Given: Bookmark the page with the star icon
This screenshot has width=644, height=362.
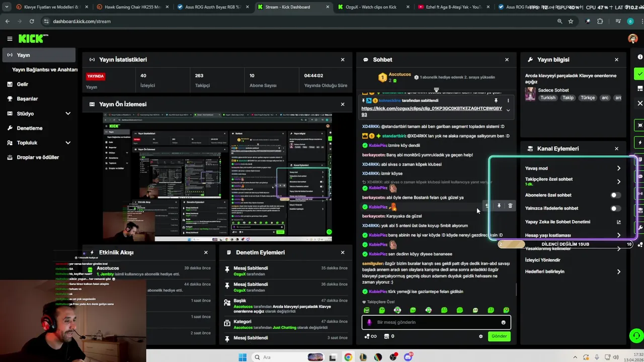Looking at the screenshot, I should 571,21.
